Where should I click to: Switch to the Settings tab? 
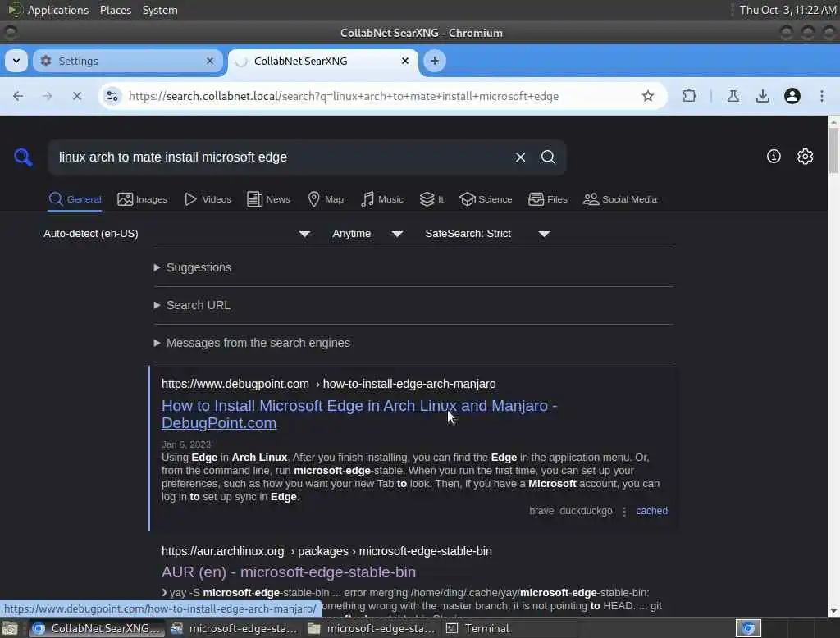point(127,61)
